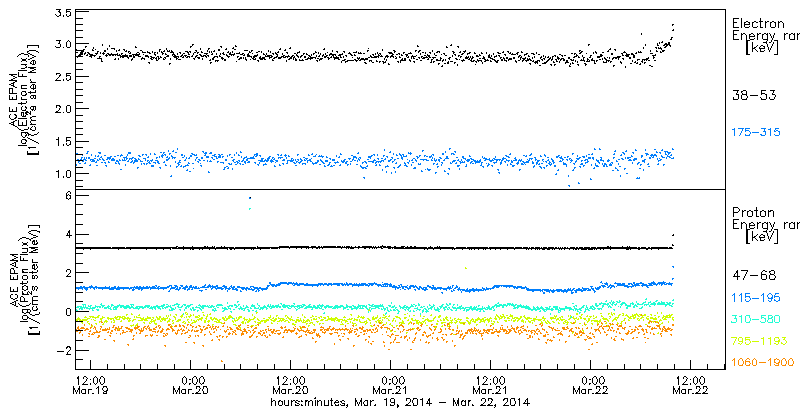Click the "[keV]" unit under Electron heading
The image size is (800, 410).
[x=762, y=48]
